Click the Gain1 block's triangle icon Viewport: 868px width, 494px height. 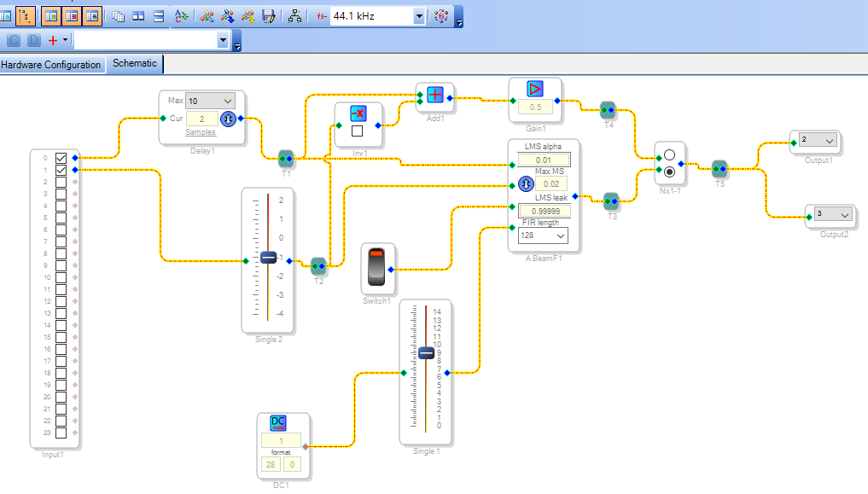pos(535,89)
